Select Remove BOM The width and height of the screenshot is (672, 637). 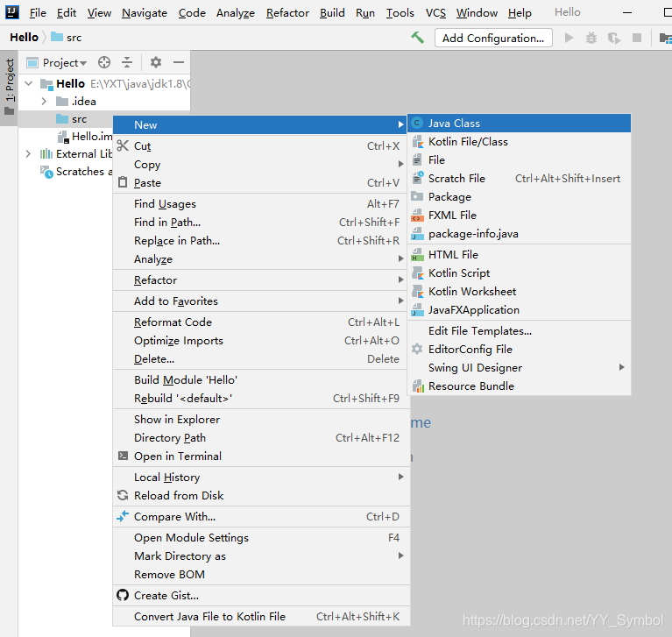coord(261,574)
